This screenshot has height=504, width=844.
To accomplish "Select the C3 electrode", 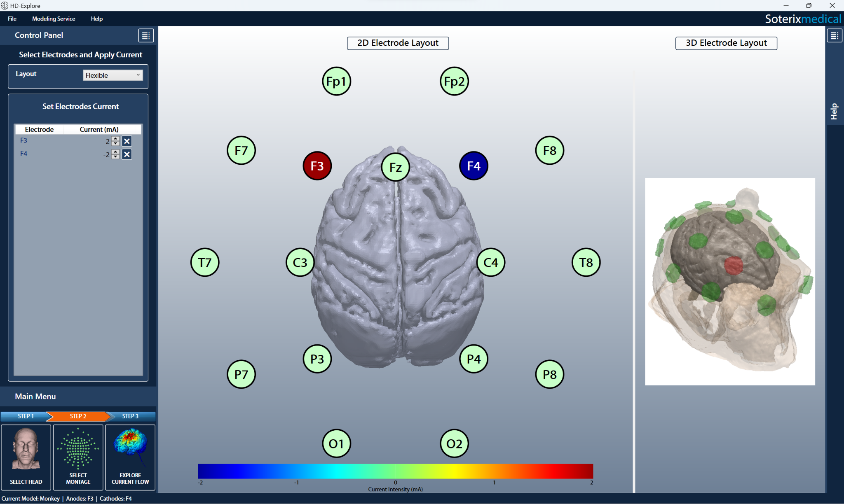I will coord(300,262).
